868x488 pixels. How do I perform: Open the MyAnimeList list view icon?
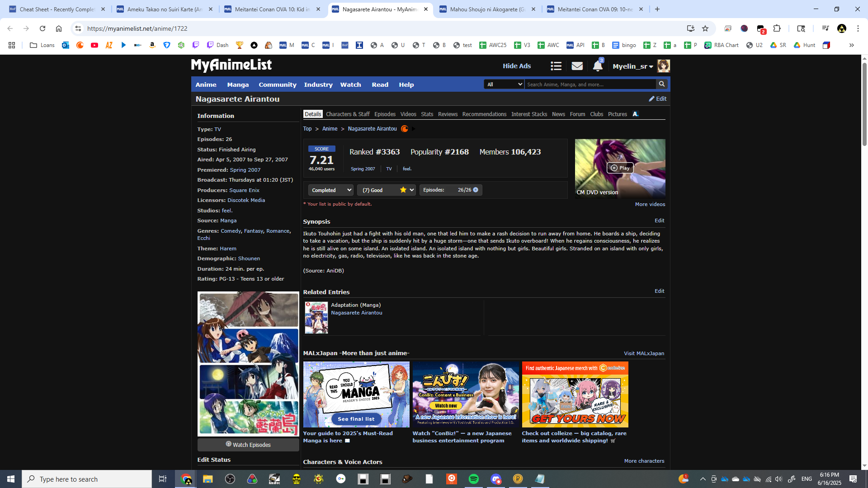[x=556, y=66]
